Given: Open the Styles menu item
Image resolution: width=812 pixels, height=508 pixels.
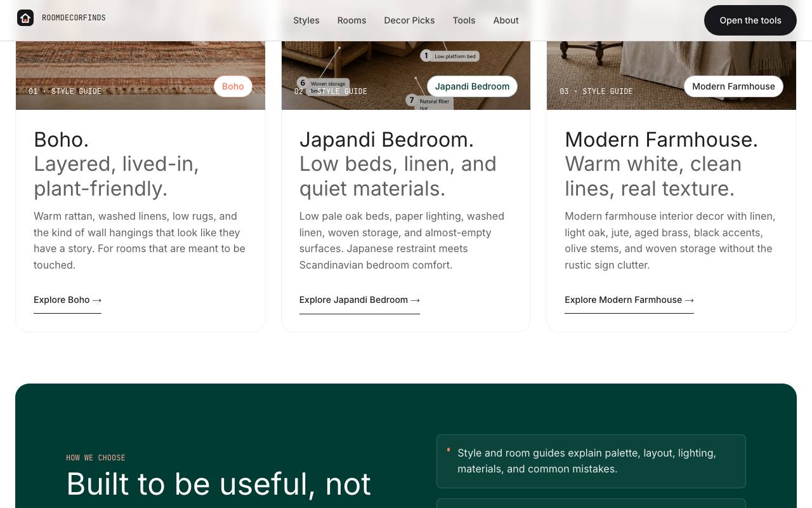Looking at the screenshot, I should pyautogui.click(x=306, y=20).
